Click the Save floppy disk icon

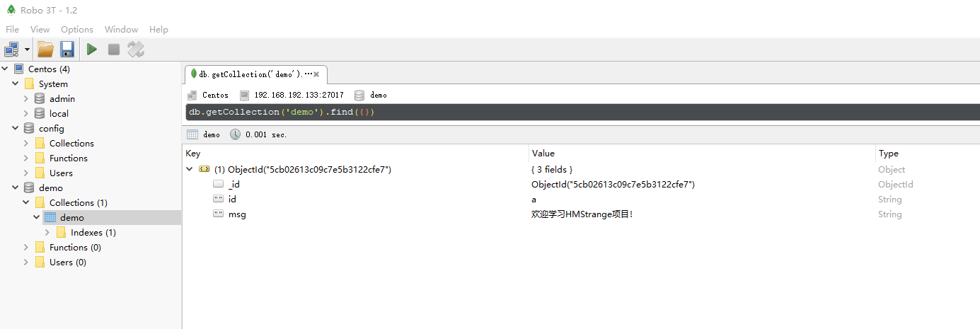(x=67, y=49)
